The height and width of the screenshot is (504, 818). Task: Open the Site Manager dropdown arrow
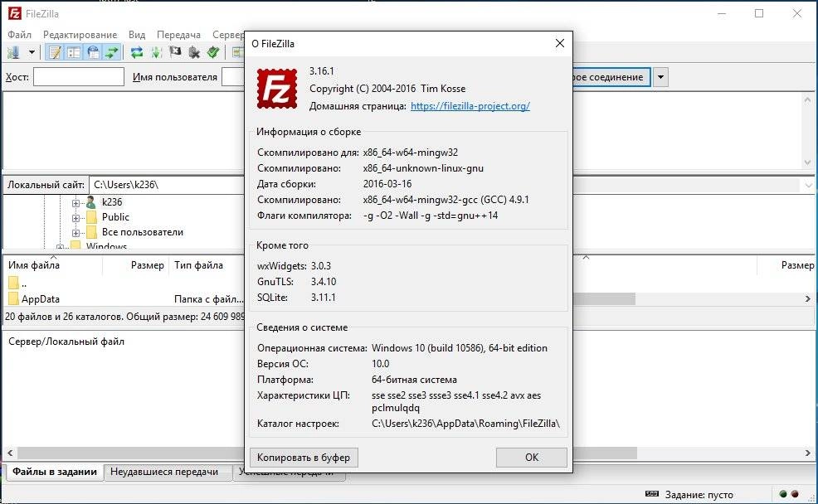32,52
